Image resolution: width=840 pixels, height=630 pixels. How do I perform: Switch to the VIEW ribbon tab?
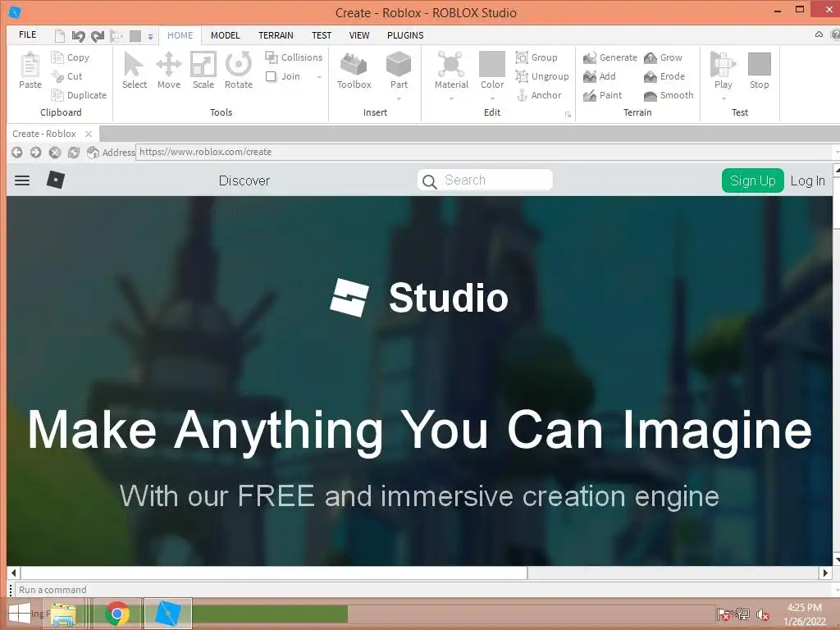click(359, 35)
